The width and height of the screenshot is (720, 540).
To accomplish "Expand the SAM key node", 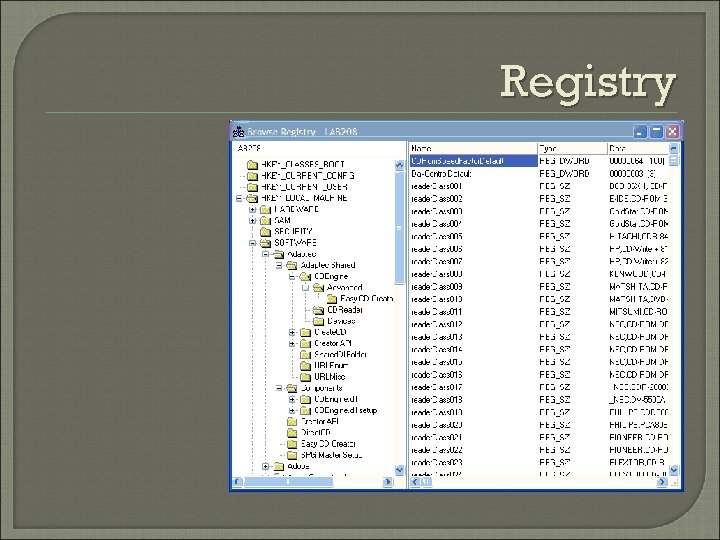I will (252, 220).
